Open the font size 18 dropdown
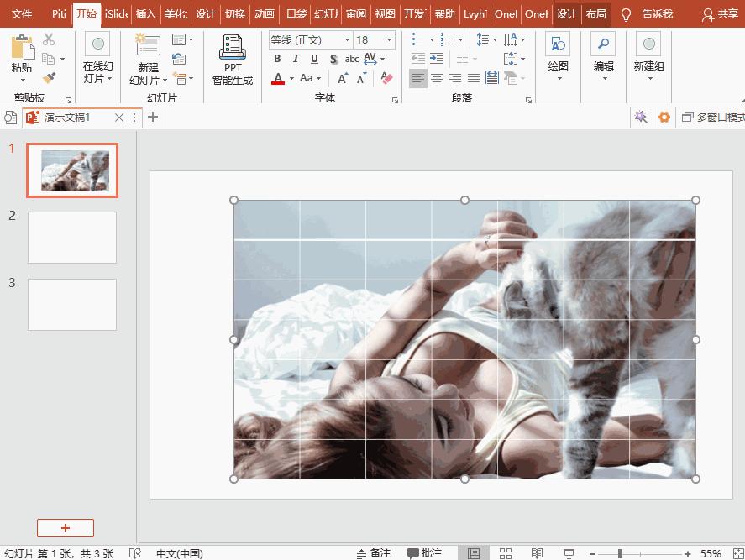745x560 pixels. pyautogui.click(x=390, y=40)
